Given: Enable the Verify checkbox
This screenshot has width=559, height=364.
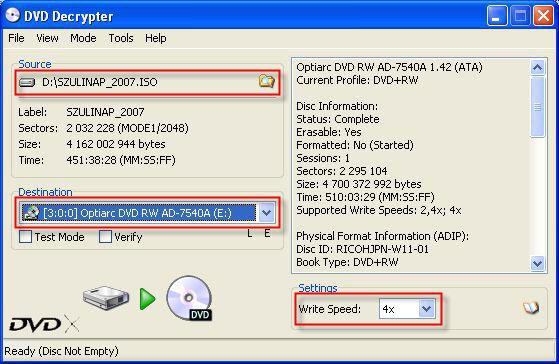Looking at the screenshot, I should pos(105,236).
